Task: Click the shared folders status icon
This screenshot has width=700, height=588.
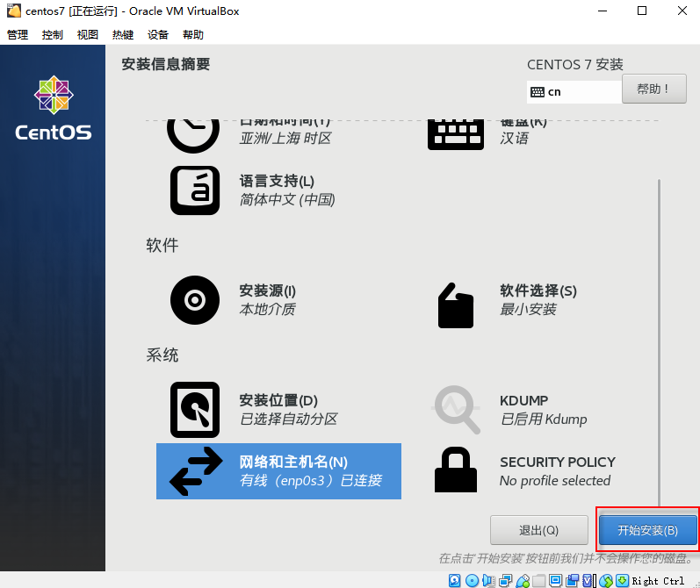Action: tap(539, 580)
